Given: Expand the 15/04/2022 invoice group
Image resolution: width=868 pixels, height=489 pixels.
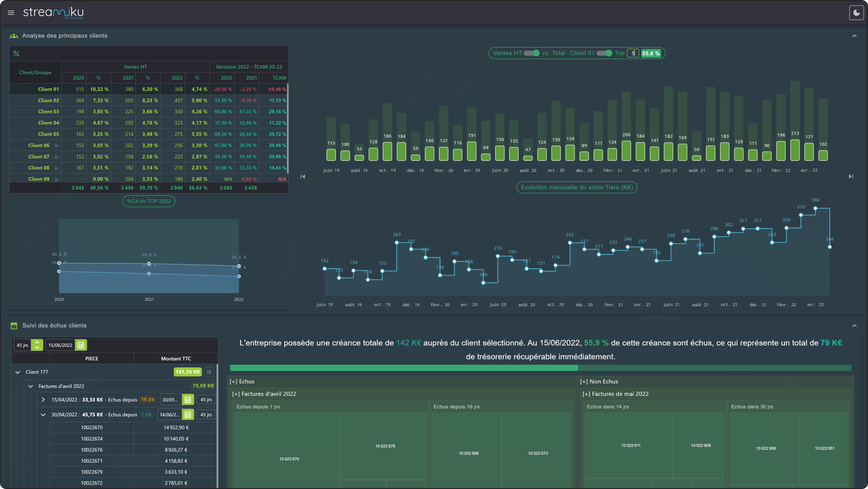Looking at the screenshot, I should pyautogui.click(x=43, y=400).
